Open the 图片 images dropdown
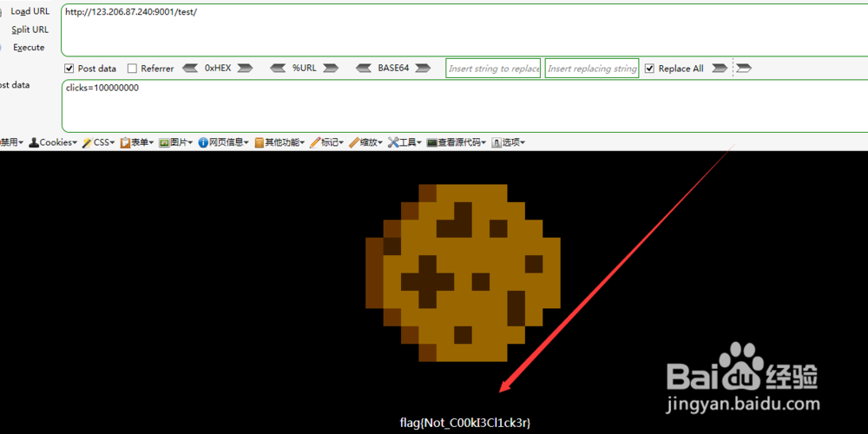868x434 pixels. 175,142
